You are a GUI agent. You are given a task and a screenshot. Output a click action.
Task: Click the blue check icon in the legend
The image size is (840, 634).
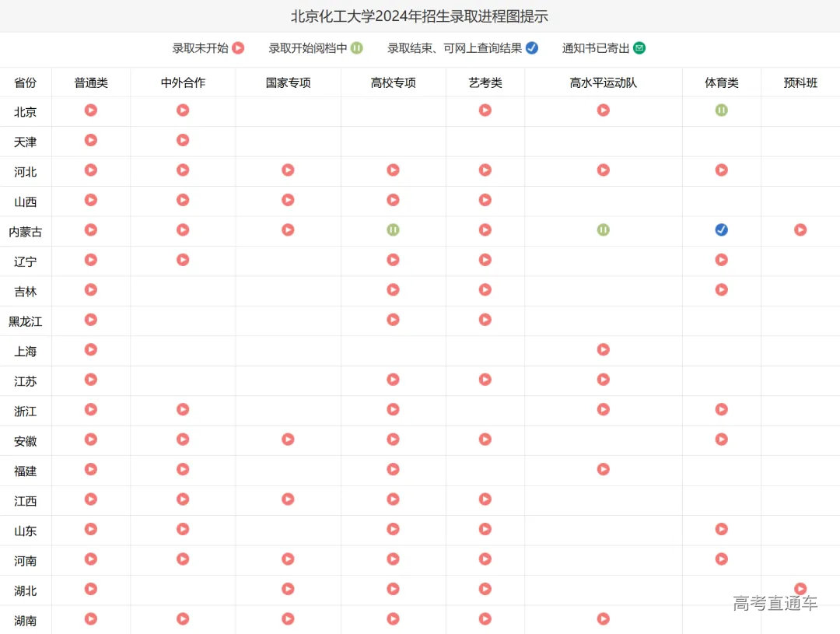(x=532, y=48)
